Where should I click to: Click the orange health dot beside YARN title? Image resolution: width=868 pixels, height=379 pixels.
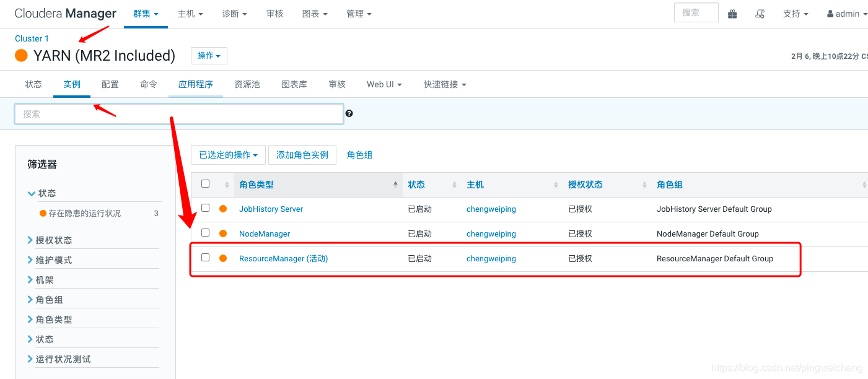point(20,55)
